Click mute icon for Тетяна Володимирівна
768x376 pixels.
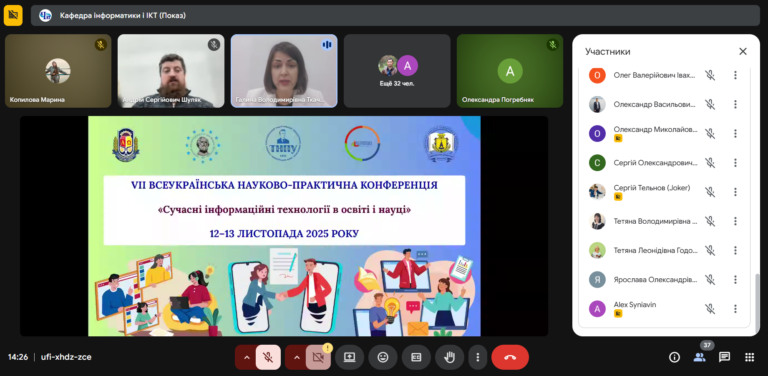(x=710, y=221)
